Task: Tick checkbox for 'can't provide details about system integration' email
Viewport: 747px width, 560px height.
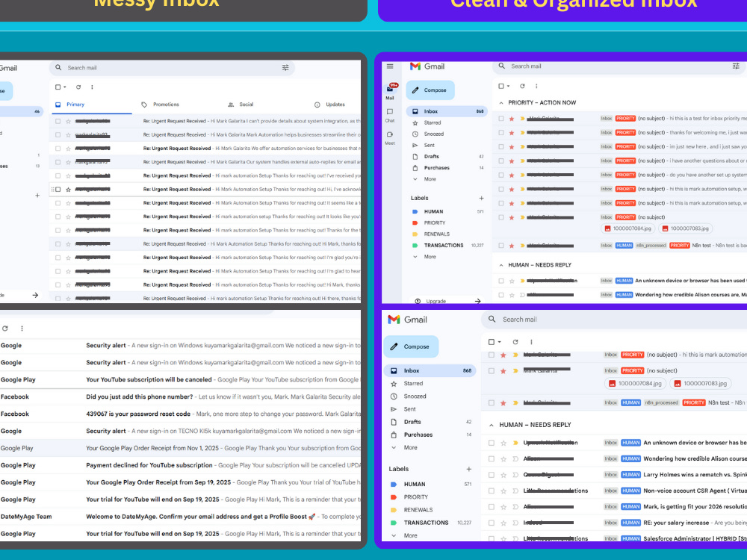Action: pyautogui.click(x=58, y=122)
